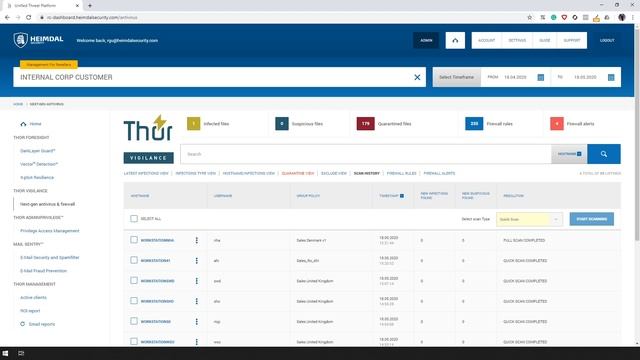Sort by Timestamp column icon
This screenshot has width=640, height=360.
[x=402, y=196]
